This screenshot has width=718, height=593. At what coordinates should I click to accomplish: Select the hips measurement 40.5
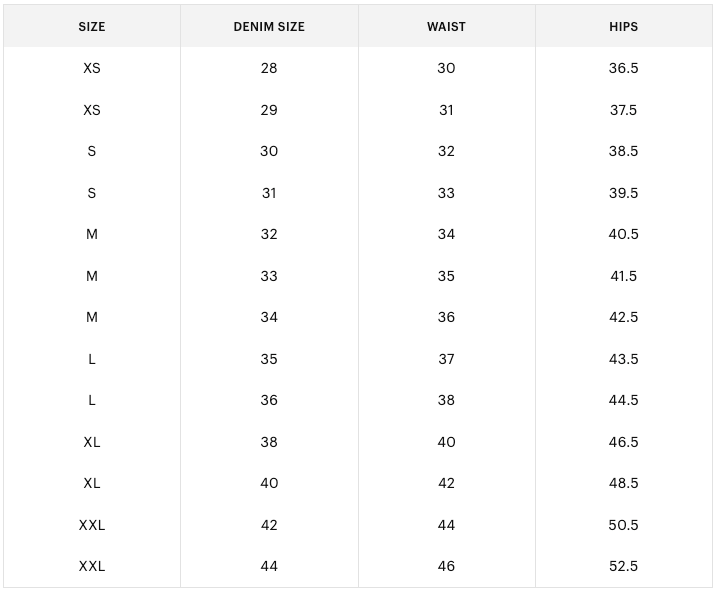click(x=623, y=234)
